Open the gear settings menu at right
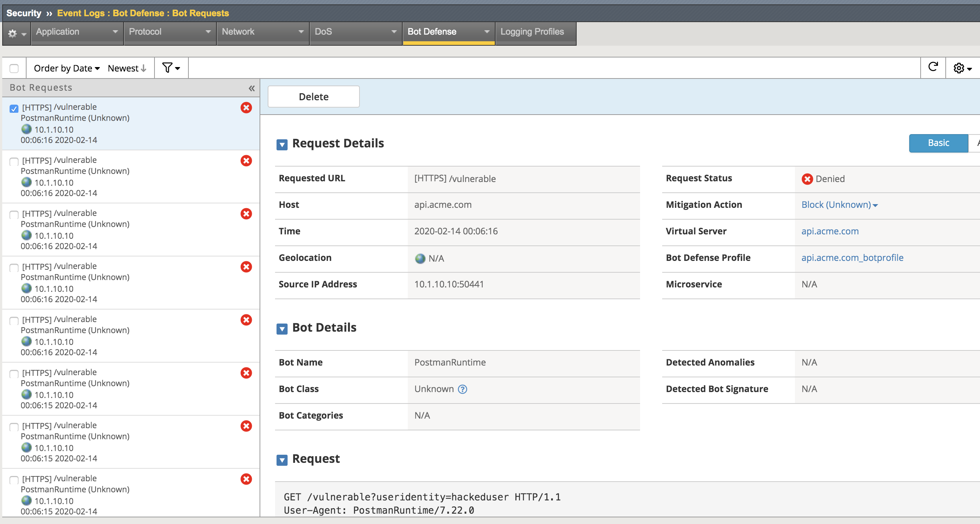Screen dimensions: 980x524 click(x=962, y=68)
